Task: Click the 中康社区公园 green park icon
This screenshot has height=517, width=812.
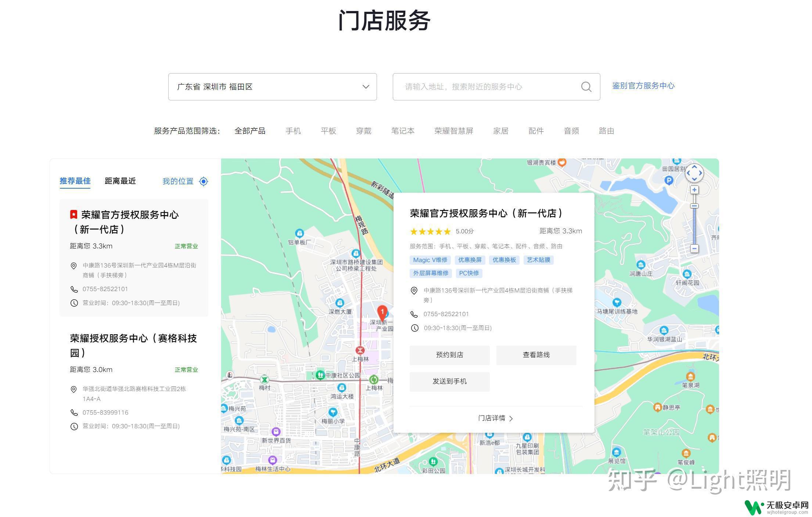Action: (x=320, y=375)
